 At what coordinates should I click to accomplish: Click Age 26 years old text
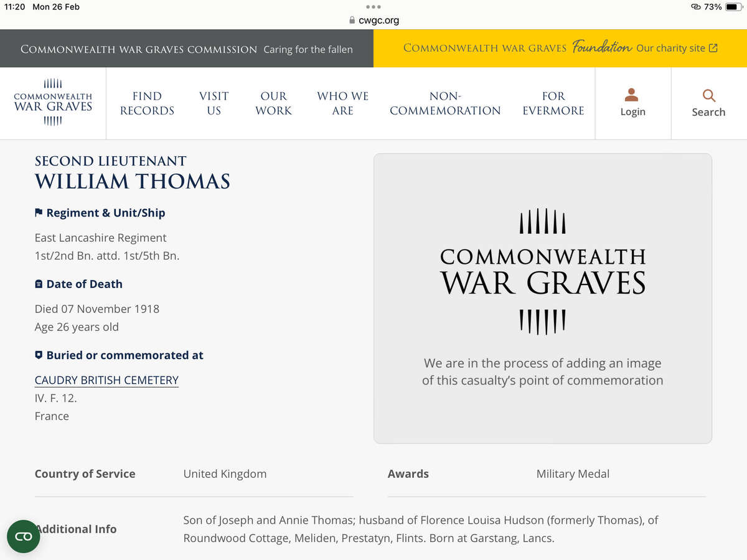[77, 327]
